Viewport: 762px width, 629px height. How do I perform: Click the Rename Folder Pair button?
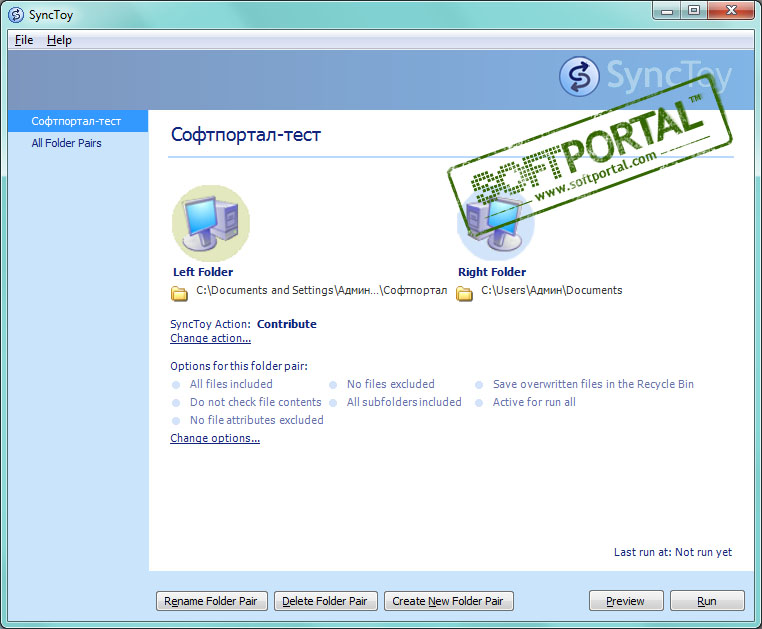pyautogui.click(x=211, y=601)
